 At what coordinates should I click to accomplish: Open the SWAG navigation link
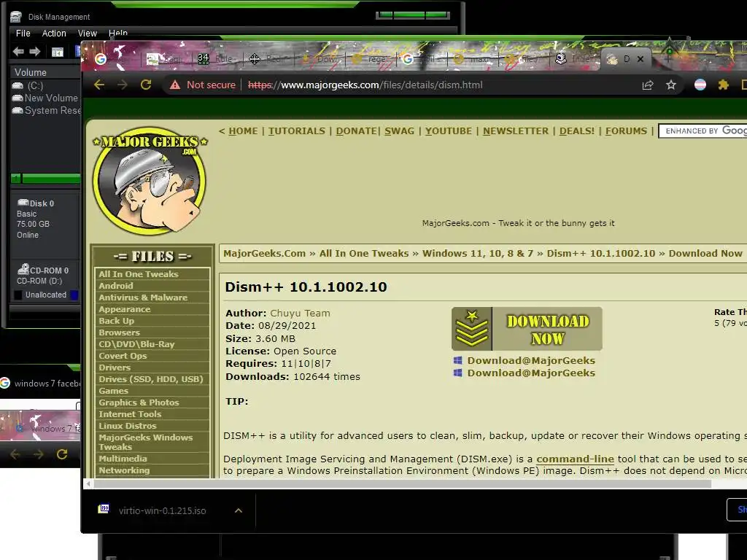(399, 131)
